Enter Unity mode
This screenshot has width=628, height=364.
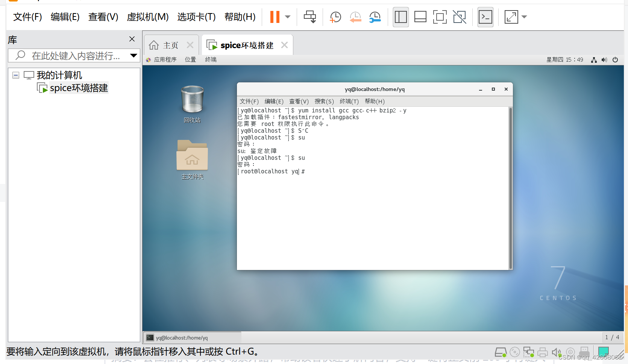459,17
